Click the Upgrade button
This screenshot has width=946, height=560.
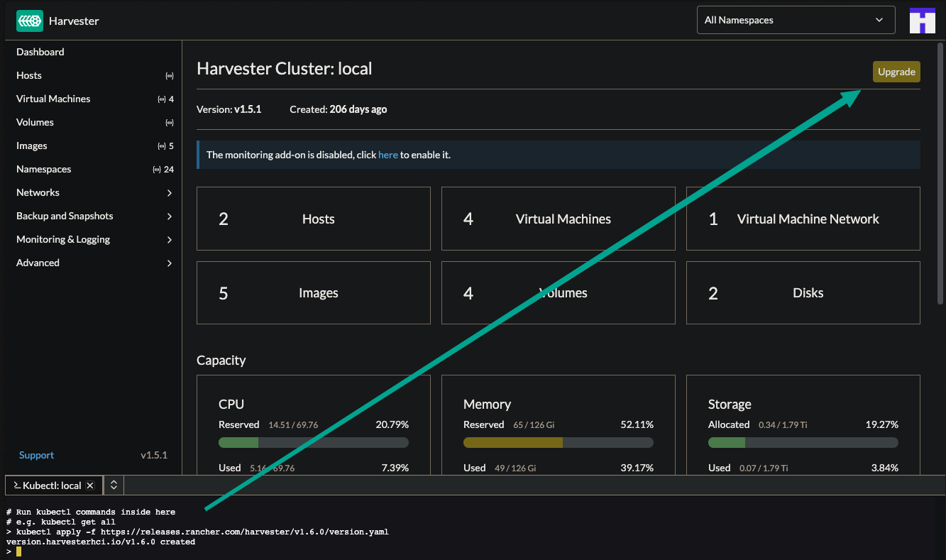(x=896, y=72)
